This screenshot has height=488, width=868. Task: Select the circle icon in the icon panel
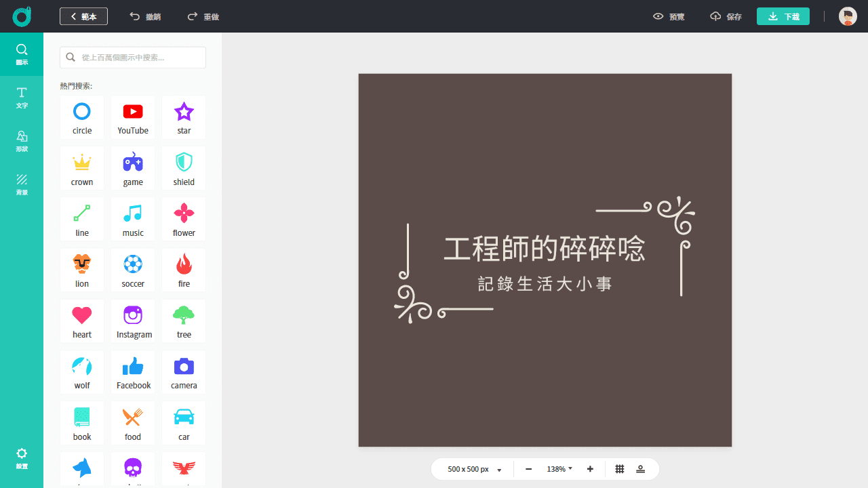(81, 117)
